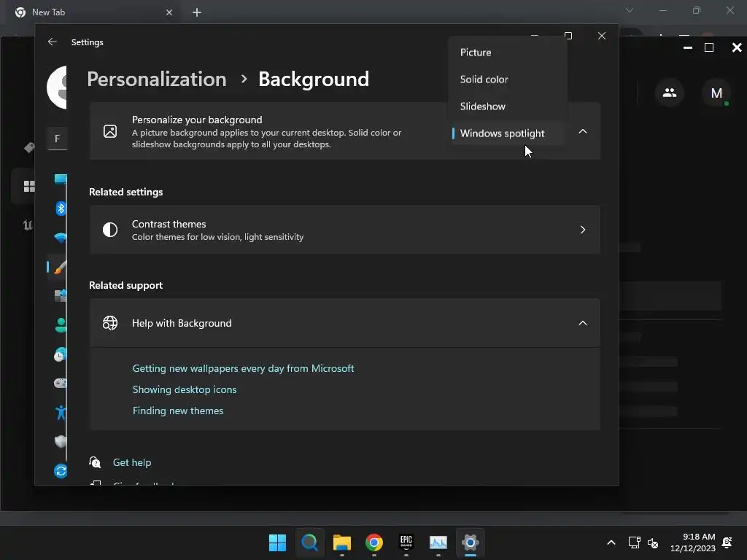Open the Chrome tab search dropdown arrow
This screenshot has width=747, height=560.
pos(630,10)
